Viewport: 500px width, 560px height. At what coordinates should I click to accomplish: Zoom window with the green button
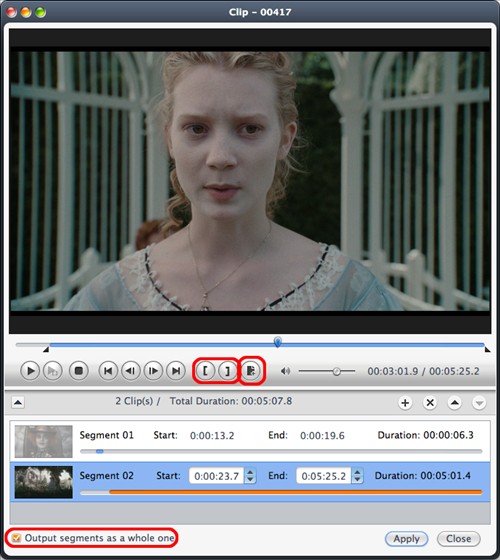coord(40,12)
